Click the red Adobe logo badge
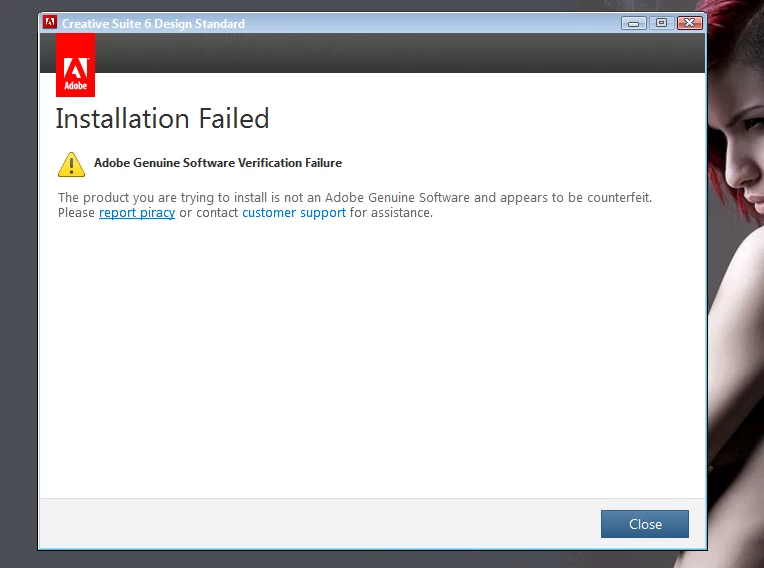The height and width of the screenshot is (568, 764). [76, 65]
